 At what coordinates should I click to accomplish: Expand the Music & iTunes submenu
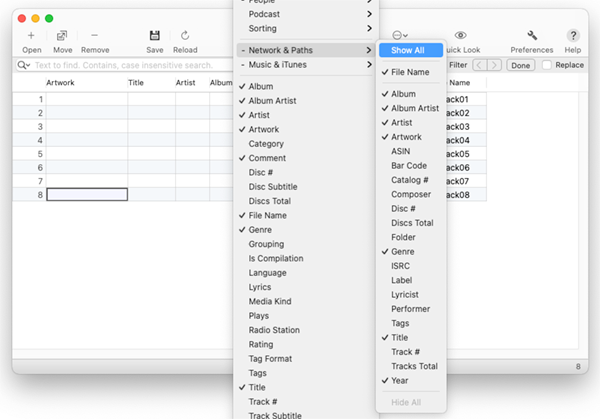coord(306,65)
